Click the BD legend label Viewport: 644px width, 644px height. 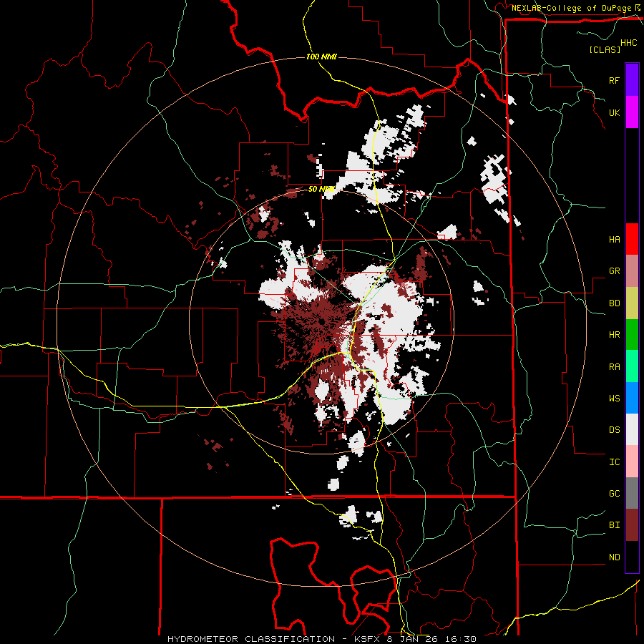(614, 303)
